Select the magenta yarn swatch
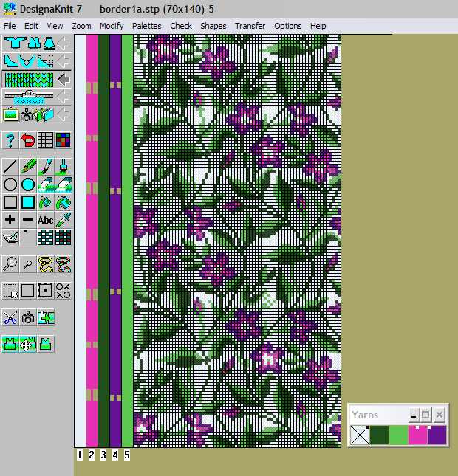 417,435
